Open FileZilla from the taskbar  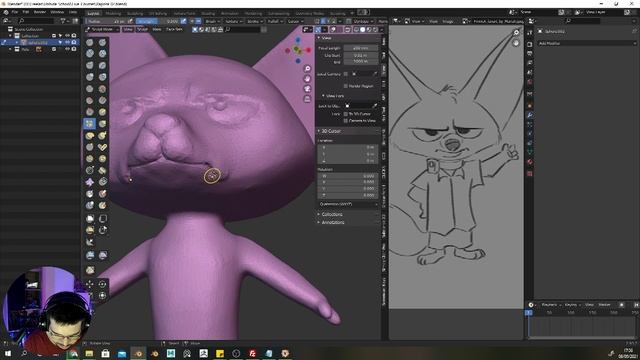point(253,353)
